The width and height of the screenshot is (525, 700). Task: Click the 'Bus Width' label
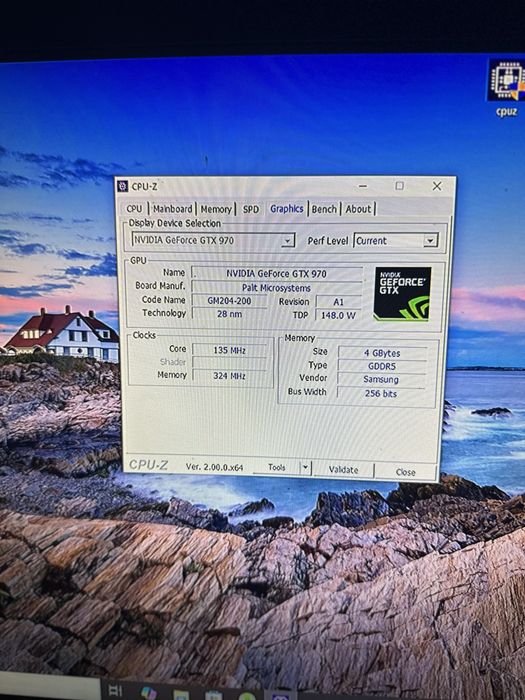pos(307,392)
